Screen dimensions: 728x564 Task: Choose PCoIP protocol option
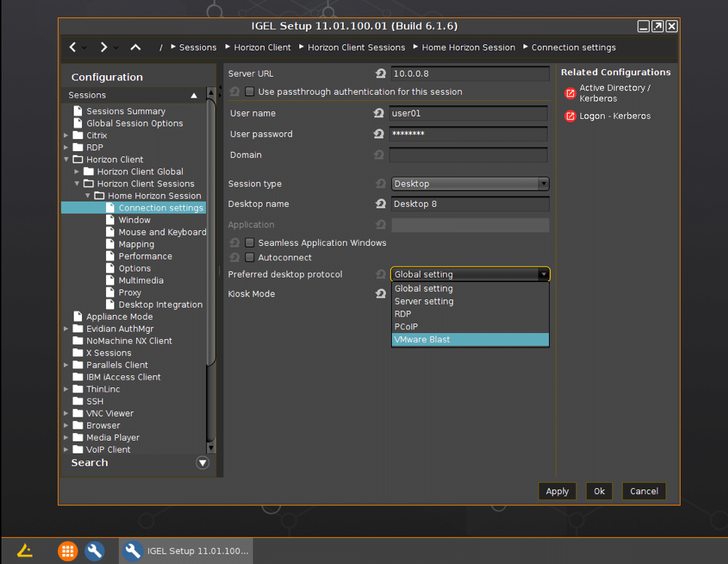click(x=470, y=326)
